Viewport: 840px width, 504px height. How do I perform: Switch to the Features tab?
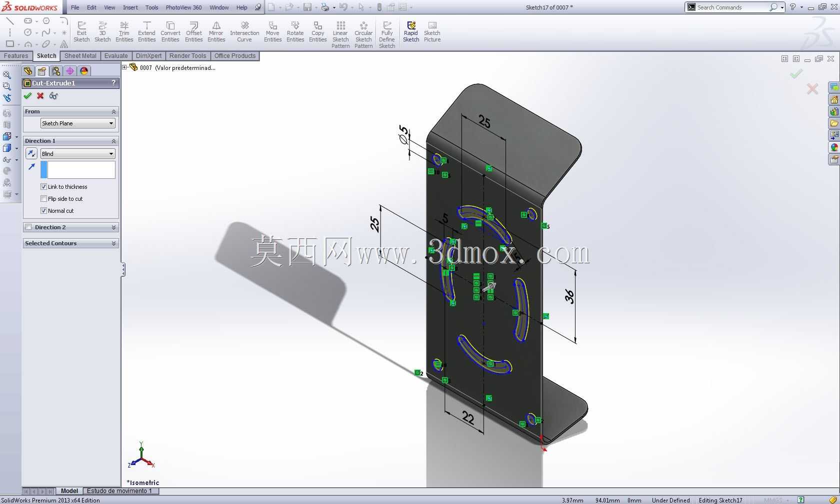[x=16, y=56]
